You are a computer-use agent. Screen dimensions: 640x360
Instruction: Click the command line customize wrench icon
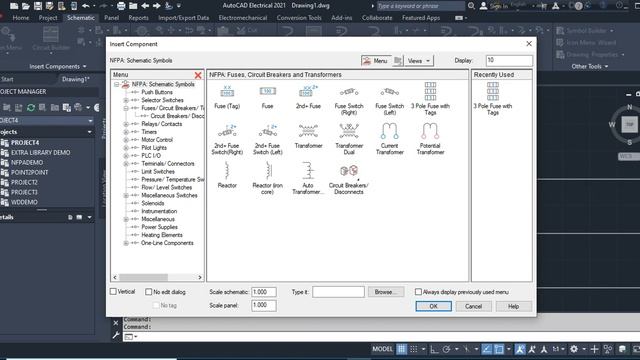[x=116, y=336]
